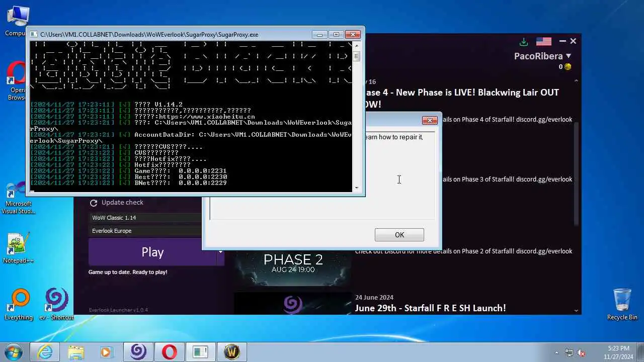Click the console scrollbar up arrow
This screenshot has height=362, width=644.
[x=357, y=45]
